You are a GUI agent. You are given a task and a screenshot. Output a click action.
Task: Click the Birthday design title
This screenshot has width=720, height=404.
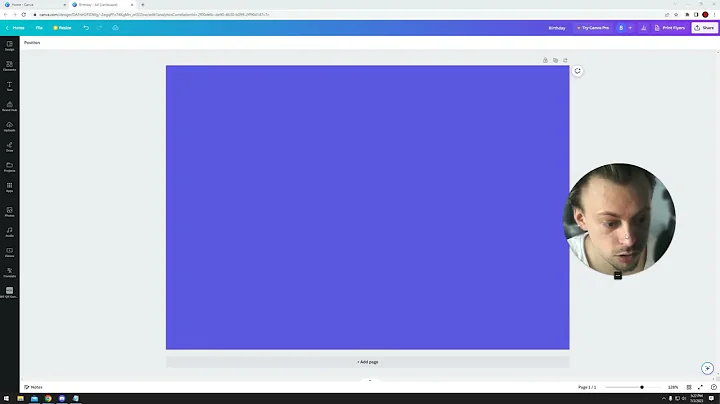point(557,28)
